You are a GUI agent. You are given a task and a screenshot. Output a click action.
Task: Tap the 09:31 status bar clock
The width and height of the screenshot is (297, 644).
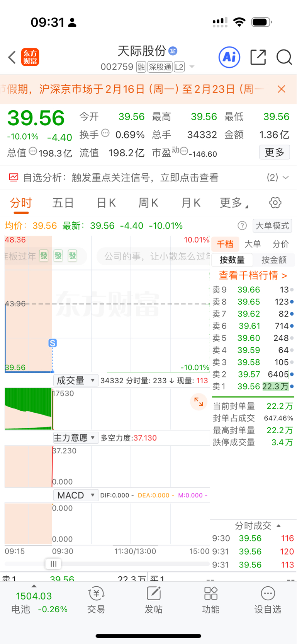coord(48,22)
